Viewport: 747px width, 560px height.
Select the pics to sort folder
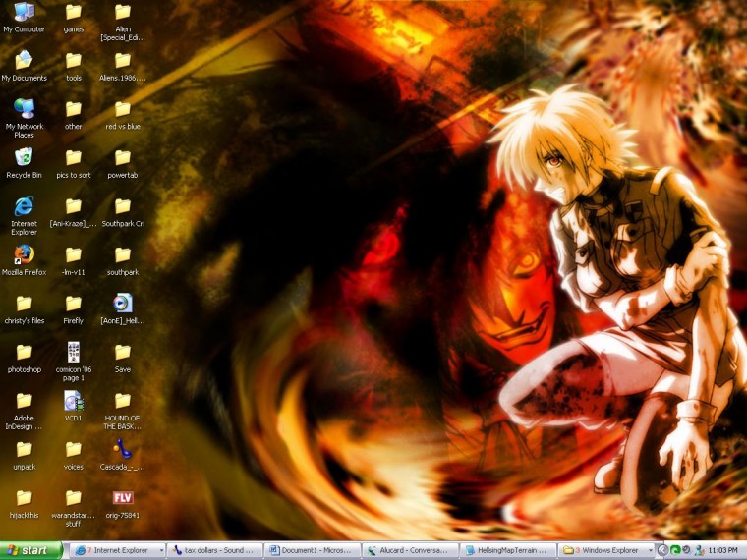coord(74,164)
